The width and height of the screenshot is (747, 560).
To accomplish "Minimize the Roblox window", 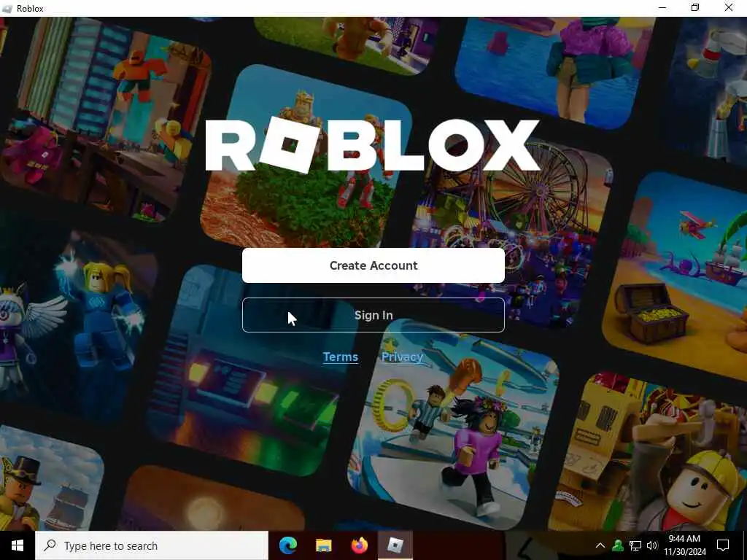I will [x=662, y=8].
